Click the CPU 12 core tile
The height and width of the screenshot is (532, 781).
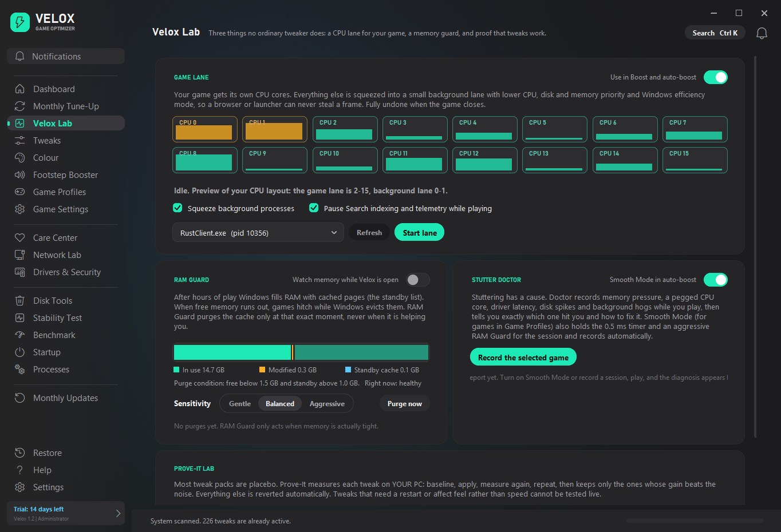pos(484,160)
